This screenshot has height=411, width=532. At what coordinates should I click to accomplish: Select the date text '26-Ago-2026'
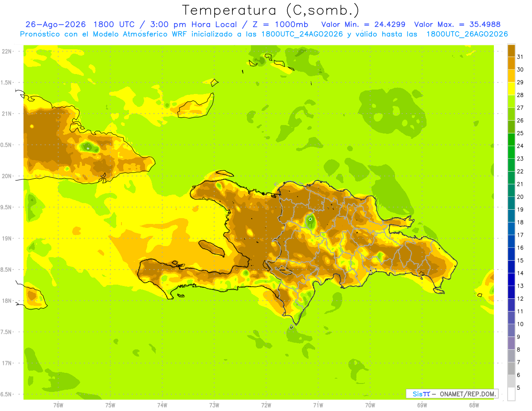56,24
